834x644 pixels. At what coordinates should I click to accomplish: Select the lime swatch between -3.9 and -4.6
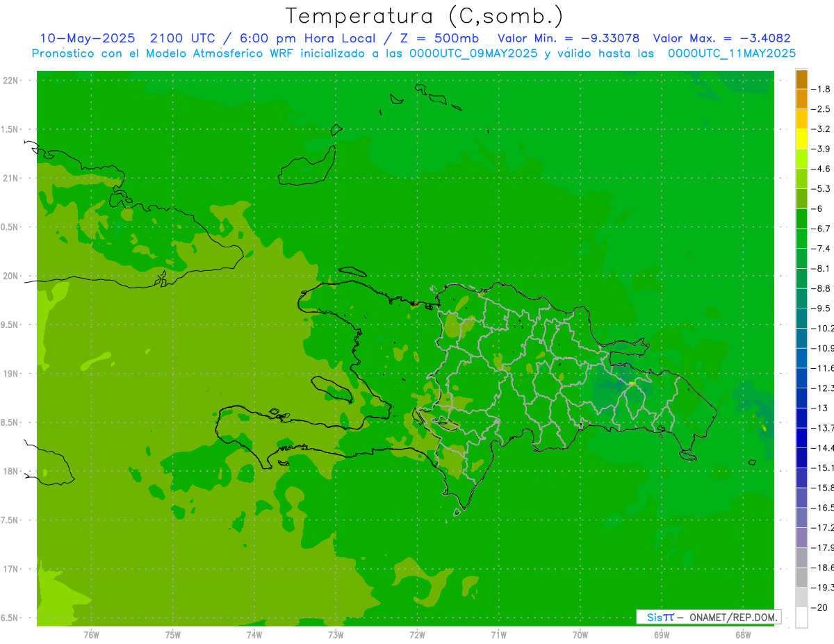coord(801,158)
